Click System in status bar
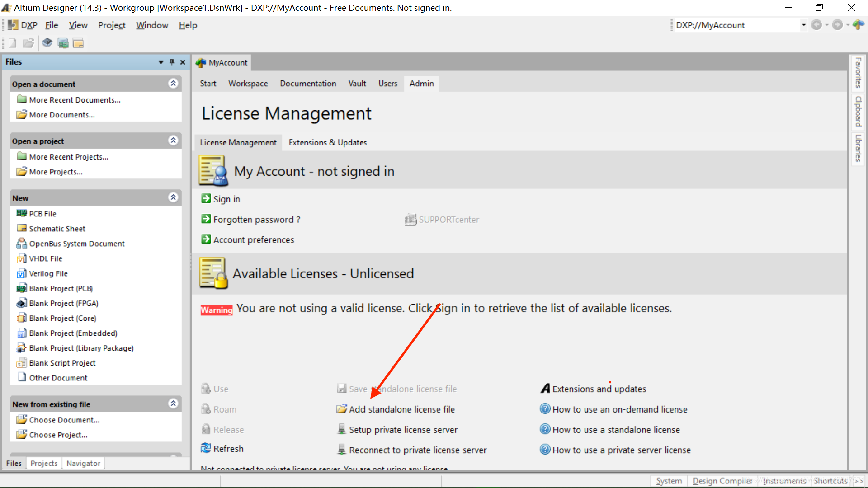This screenshot has width=868, height=488. [669, 481]
